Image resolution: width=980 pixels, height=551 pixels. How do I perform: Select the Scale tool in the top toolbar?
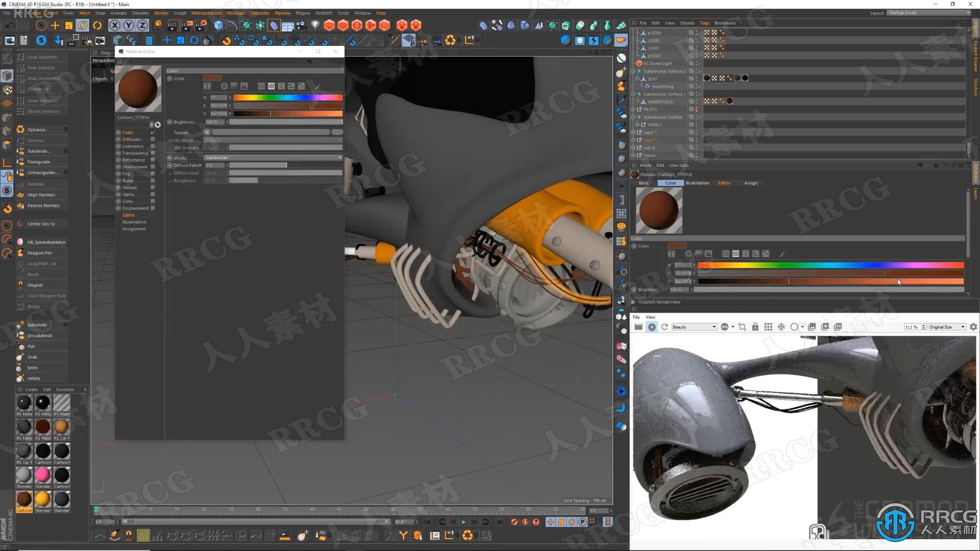click(69, 25)
